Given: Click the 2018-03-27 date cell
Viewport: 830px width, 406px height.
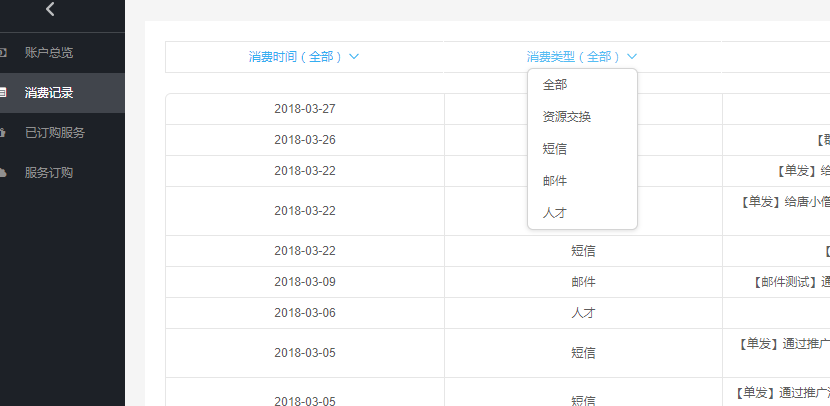Looking at the screenshot, I should [305, 109].
